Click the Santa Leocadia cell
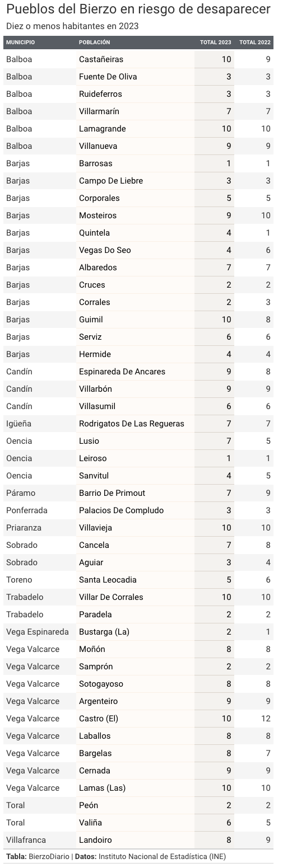The width and height of the screenshot is (283, 868). (108, 580)
